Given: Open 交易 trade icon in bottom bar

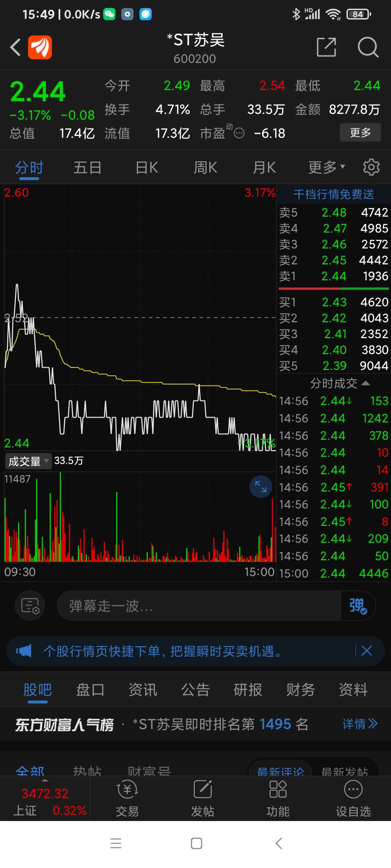Looking at the screenshot, I should pyautogui.click(x=127, y=798).
